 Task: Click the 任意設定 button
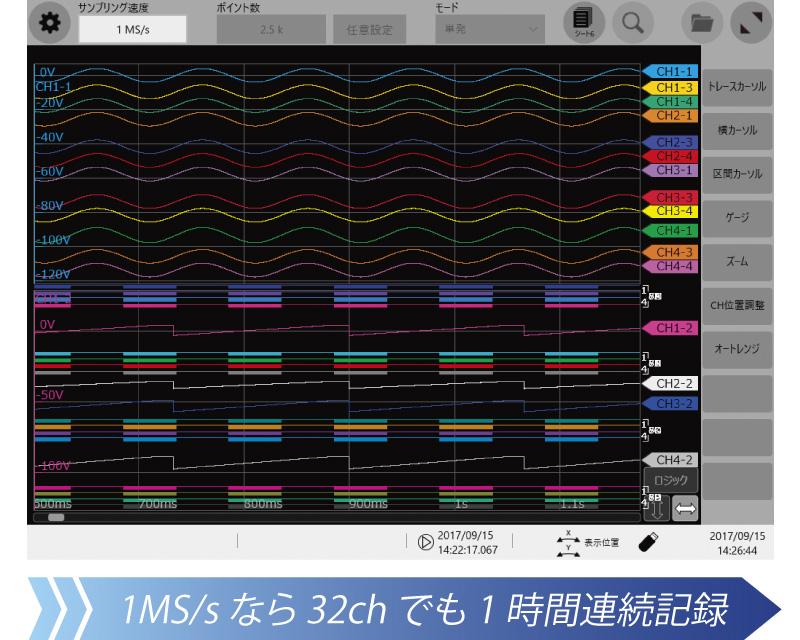pos(369,30)
